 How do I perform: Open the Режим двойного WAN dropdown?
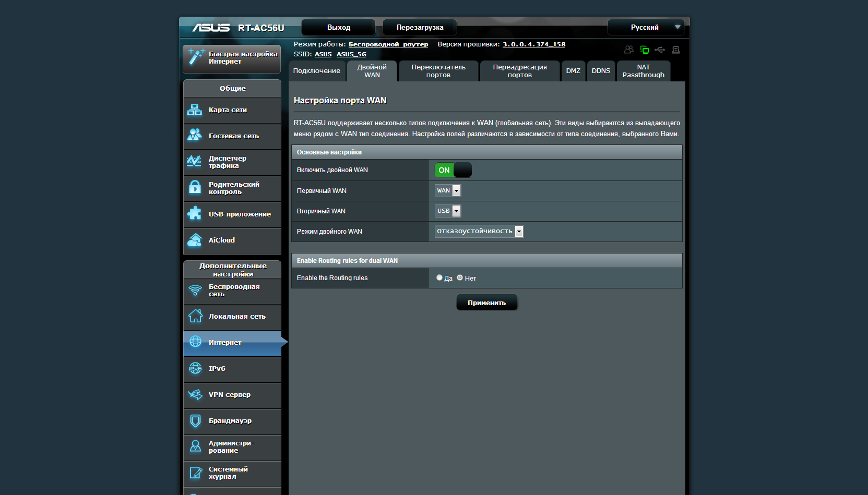pos(479,231)
